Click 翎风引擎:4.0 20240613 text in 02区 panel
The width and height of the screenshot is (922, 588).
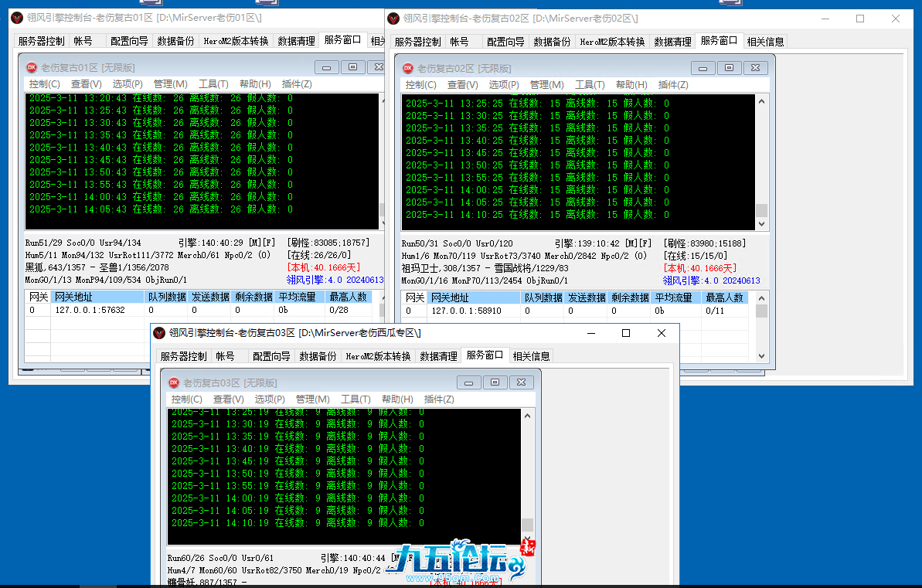tap(712, 280)
